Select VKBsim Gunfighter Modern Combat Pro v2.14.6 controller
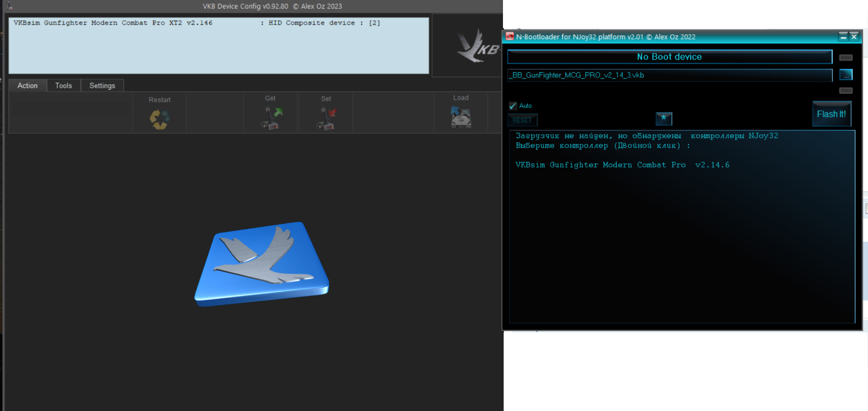 623,165
